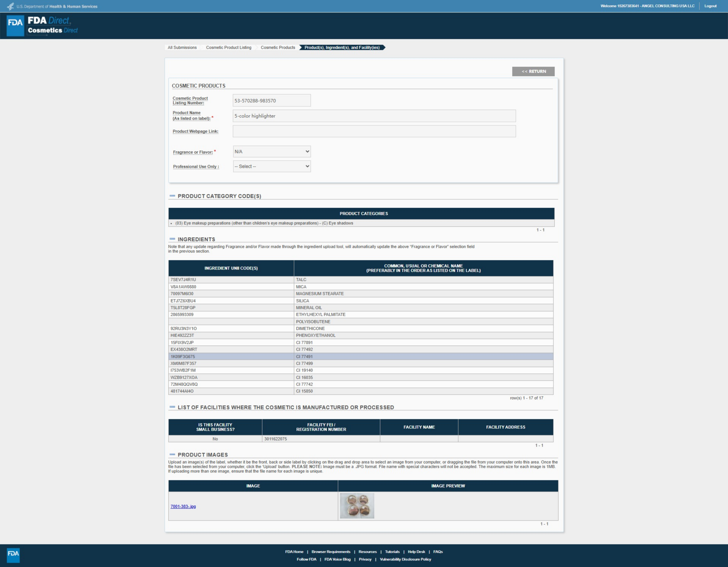
Task: Open the Tutorials footer link
Action: (392, 552)
